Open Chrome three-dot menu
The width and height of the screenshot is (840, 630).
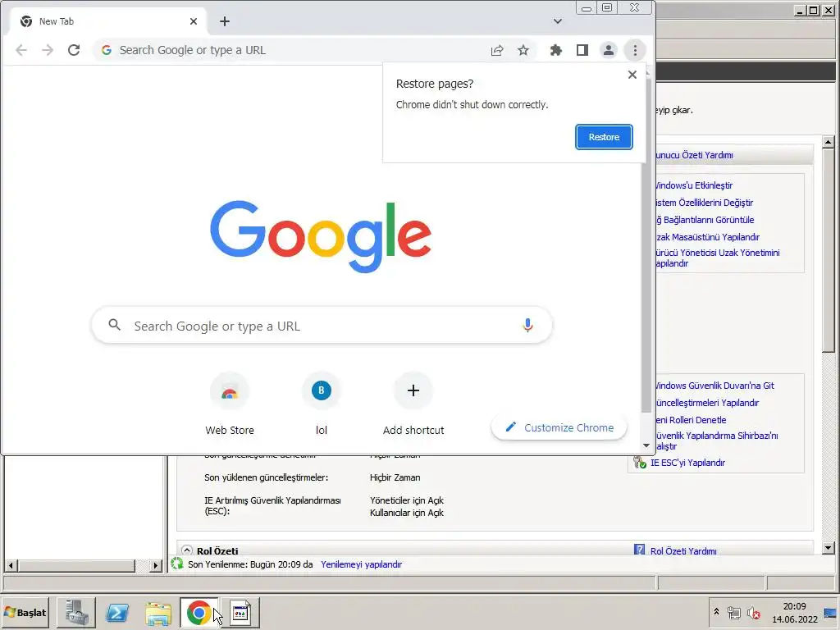click(x=635, y=50)
